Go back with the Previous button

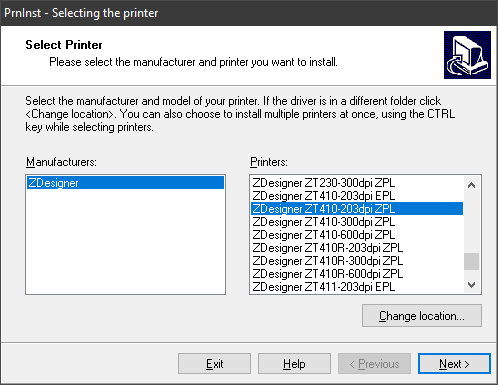tap(374, 364)
